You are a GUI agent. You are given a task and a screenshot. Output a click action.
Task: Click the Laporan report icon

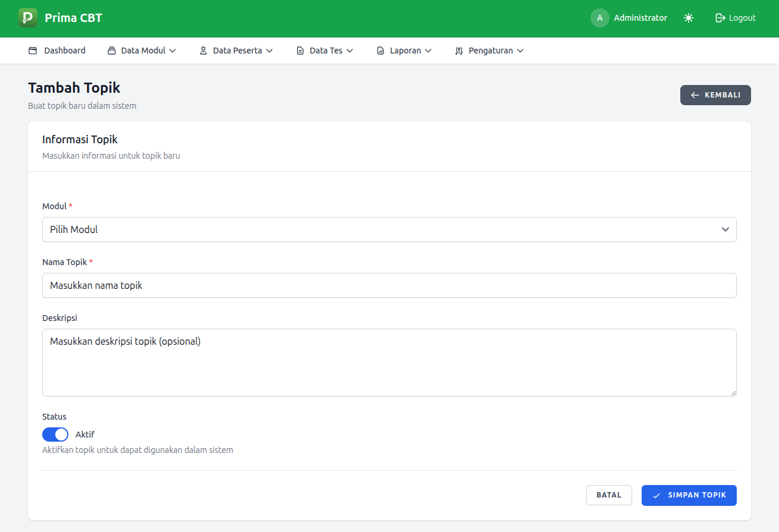tap(381, 51)
